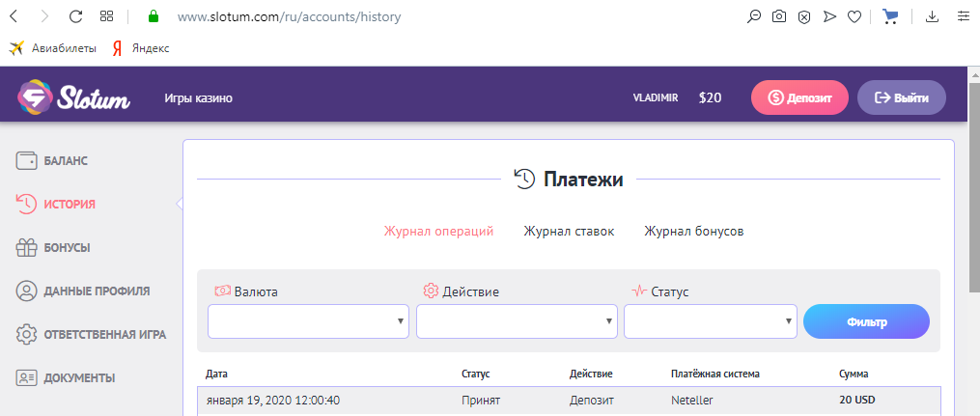
Task: Open browser downloads icon
Action: point(932,16)
